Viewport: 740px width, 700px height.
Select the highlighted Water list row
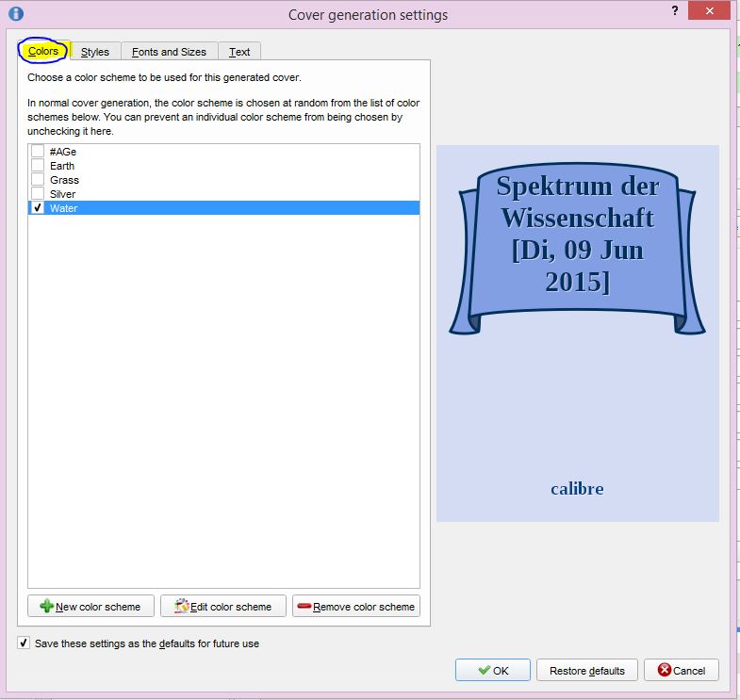click(x=223, y=208)
